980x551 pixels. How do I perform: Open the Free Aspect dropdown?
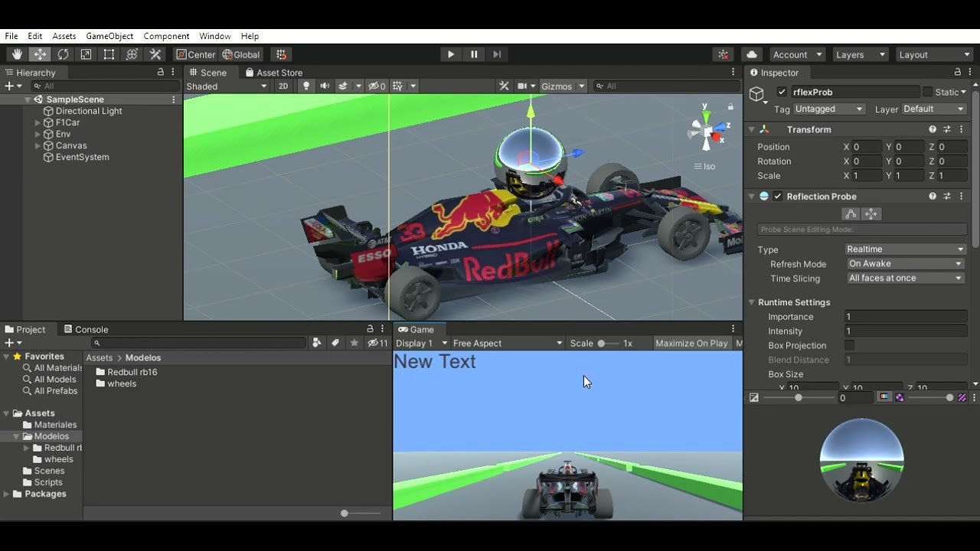[x=508, y=344]
